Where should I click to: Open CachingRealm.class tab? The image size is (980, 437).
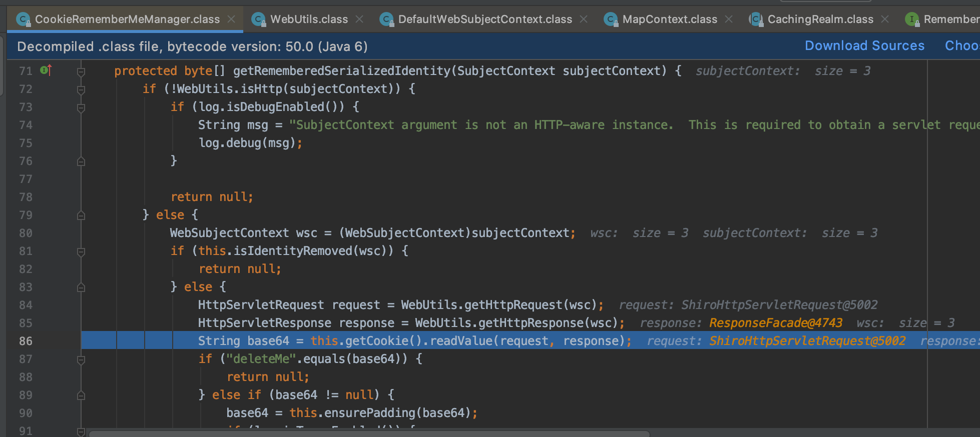pos(820,19)
